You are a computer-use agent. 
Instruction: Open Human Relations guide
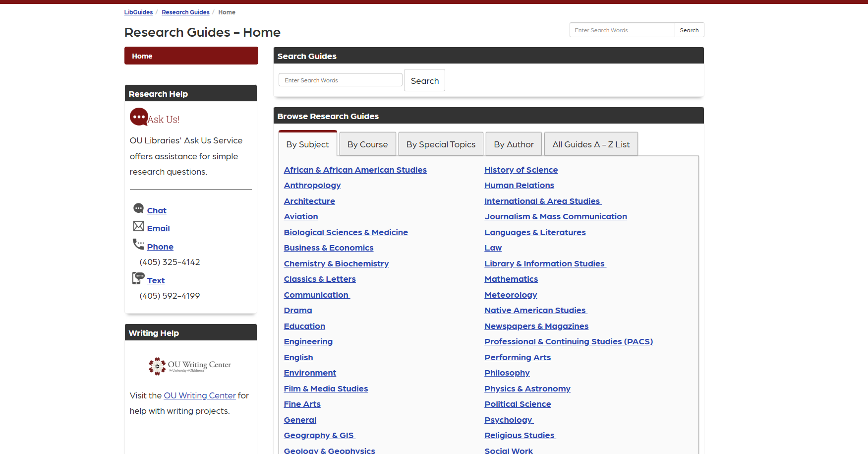coord(519,185)
